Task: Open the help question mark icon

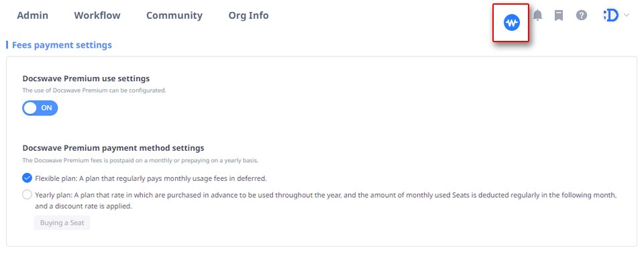Action: (581, 15)
